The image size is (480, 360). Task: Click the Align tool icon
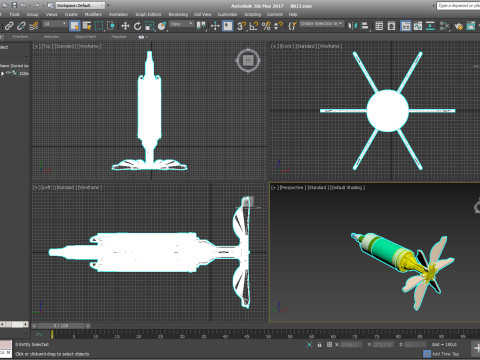[x=365, y=26]
